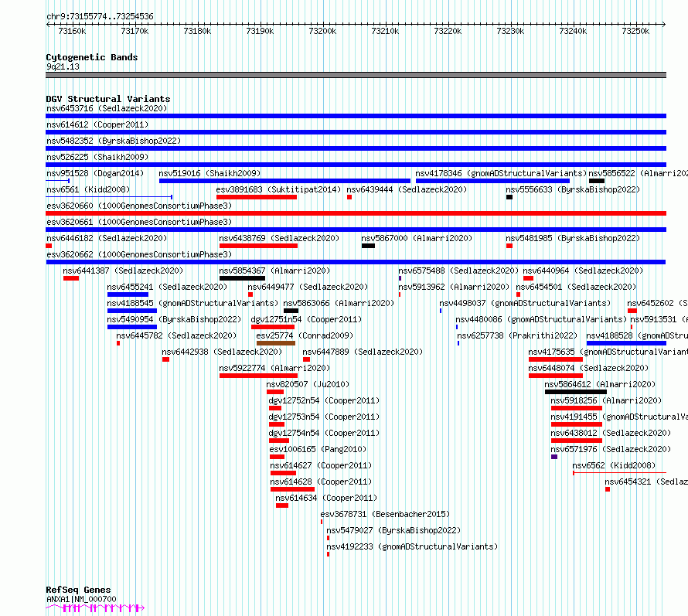Viewport: 688px width, 616px height.
Task: Open the nsv820507 (Ju2010) label
Action: [308, 384]
